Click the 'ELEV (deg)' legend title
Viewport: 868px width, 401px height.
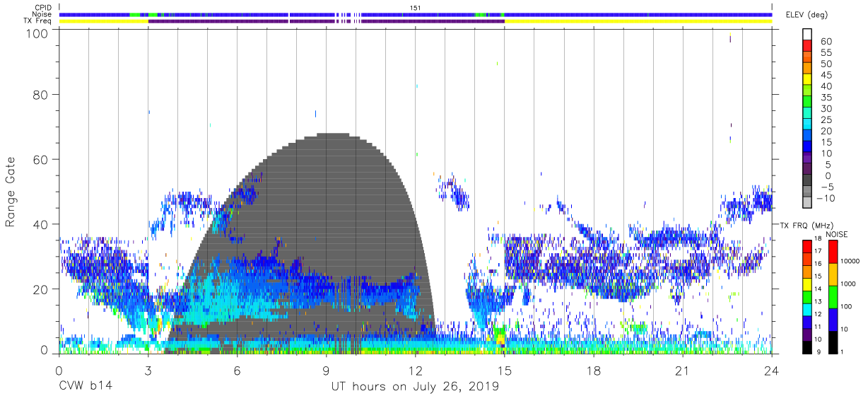[x=807, y=14]
